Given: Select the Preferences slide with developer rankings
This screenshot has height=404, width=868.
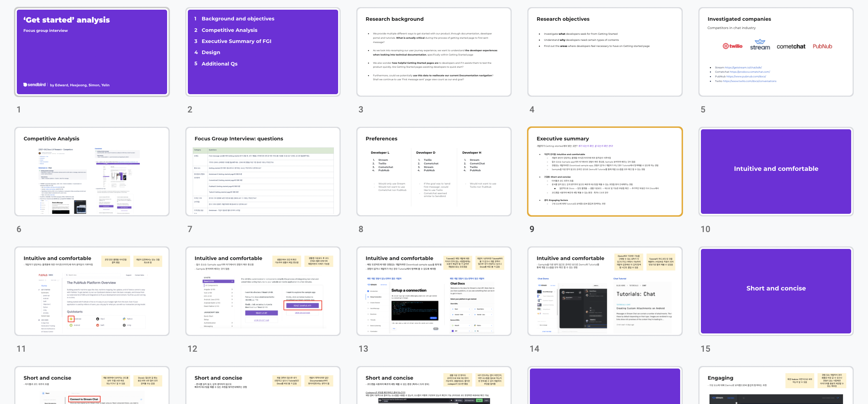Looking at the screenshot, I should pyautogui.click(x=434, y=172).
